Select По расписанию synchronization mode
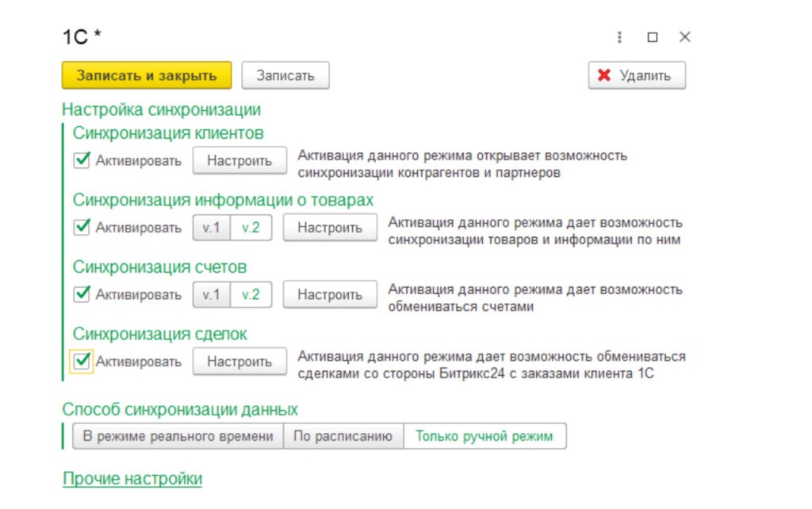 [x=343, y=436]
